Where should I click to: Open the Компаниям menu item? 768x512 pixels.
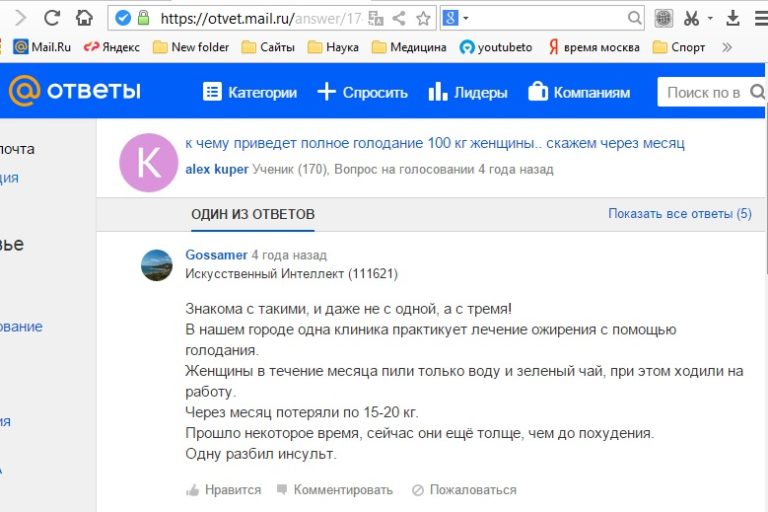click(x=579, y=92)
